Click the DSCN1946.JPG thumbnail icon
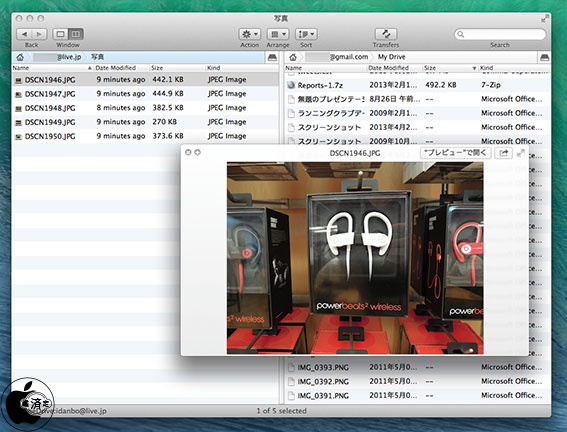This screenshot has height=432, width=567. coord(18,80)
